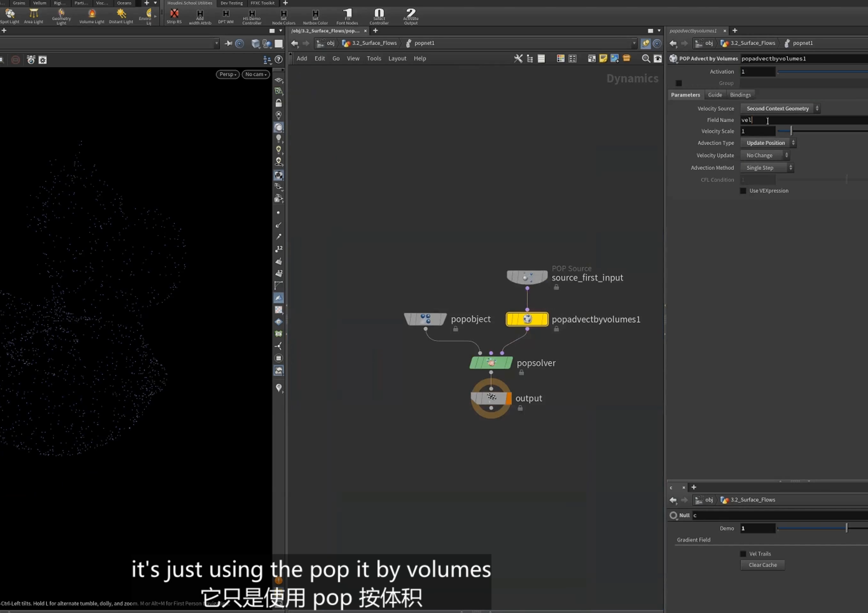Viewport: 868px width, 613px height.
Task: Enable the Vel Trails checkbox
Action: point(743,553)
